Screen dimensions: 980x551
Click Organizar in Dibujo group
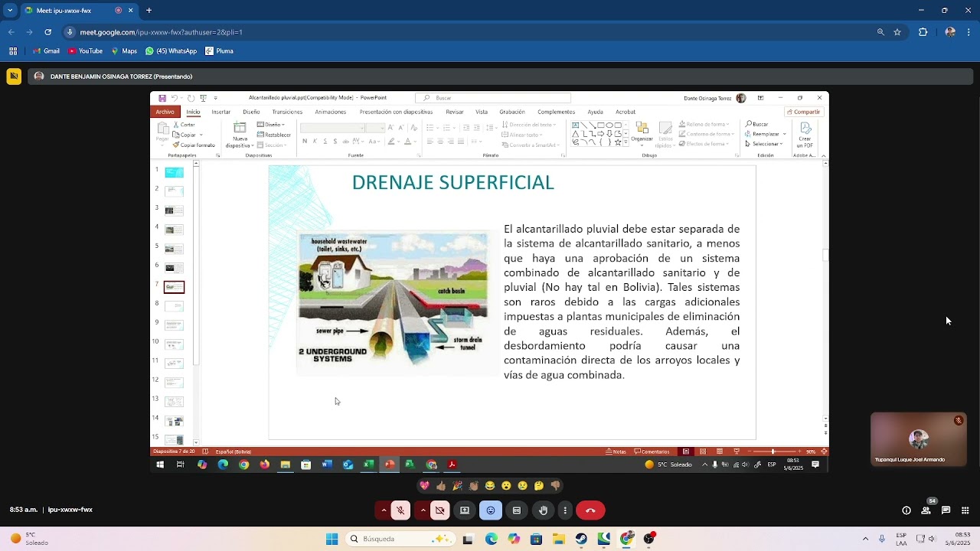pyautogui.click(x=642, y=135)
